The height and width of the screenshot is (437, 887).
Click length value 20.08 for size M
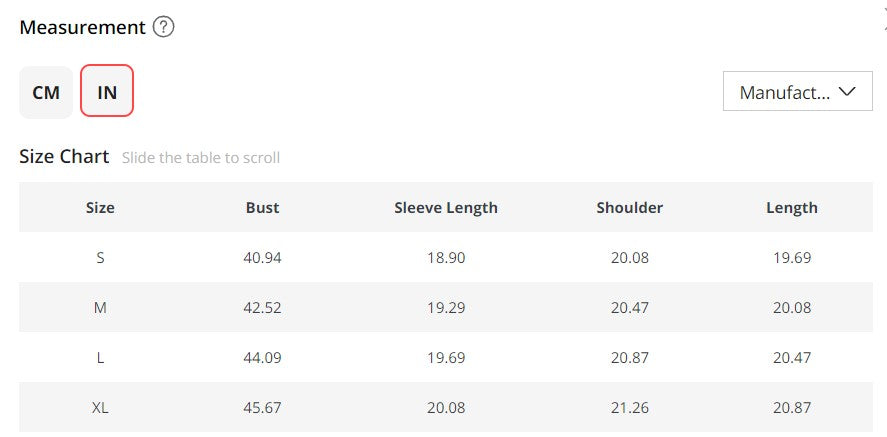[792, 308]
